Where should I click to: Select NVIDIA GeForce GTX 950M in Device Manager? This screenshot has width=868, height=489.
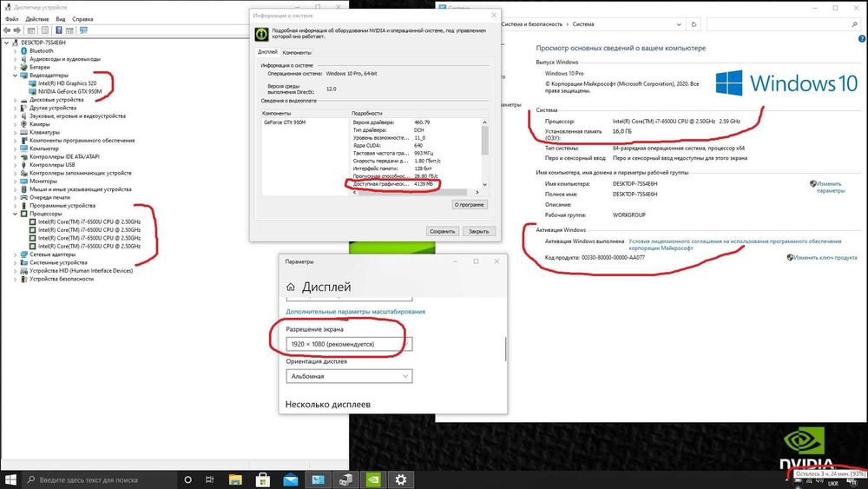click(x=69, y=91)
